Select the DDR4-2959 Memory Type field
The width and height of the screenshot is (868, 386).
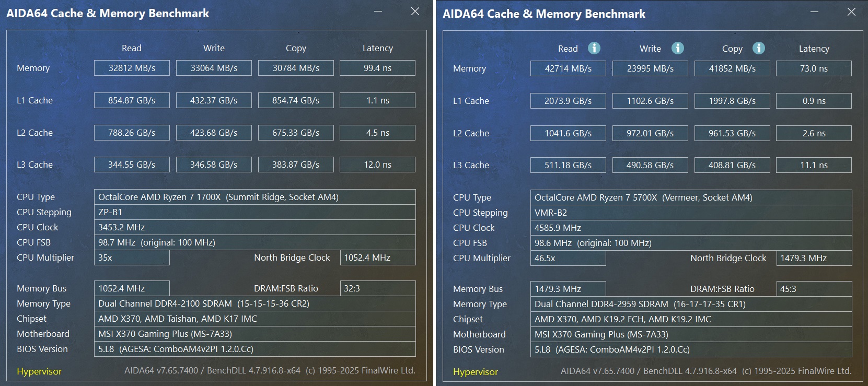(691, 304)
